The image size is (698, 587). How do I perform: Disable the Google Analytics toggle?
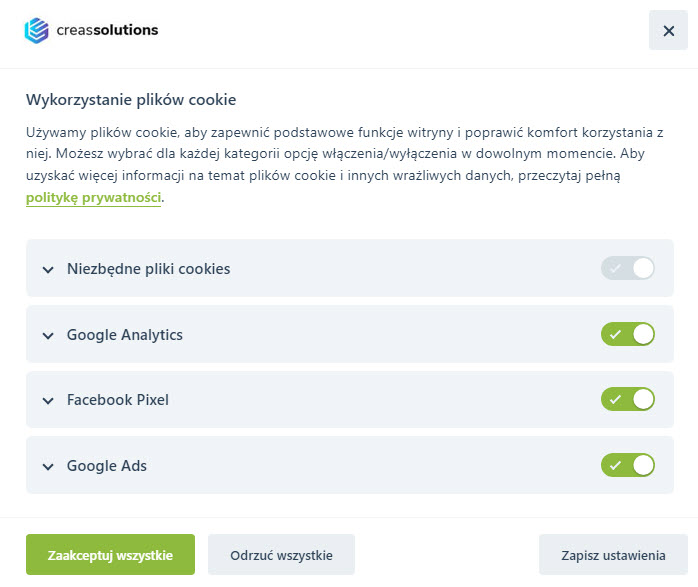tap(628, 334)
